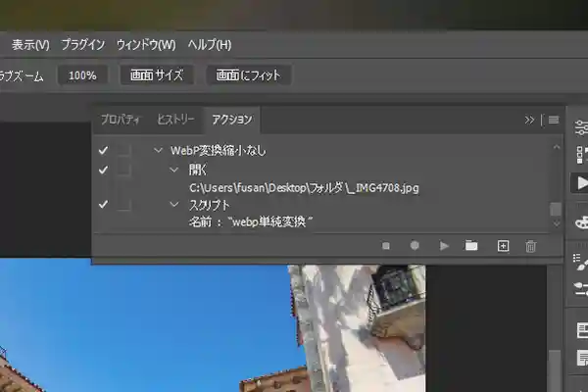Viewport: 588px width, 392px height.
Task: Click the Stop recording square icon
Action: click(386, 246)
